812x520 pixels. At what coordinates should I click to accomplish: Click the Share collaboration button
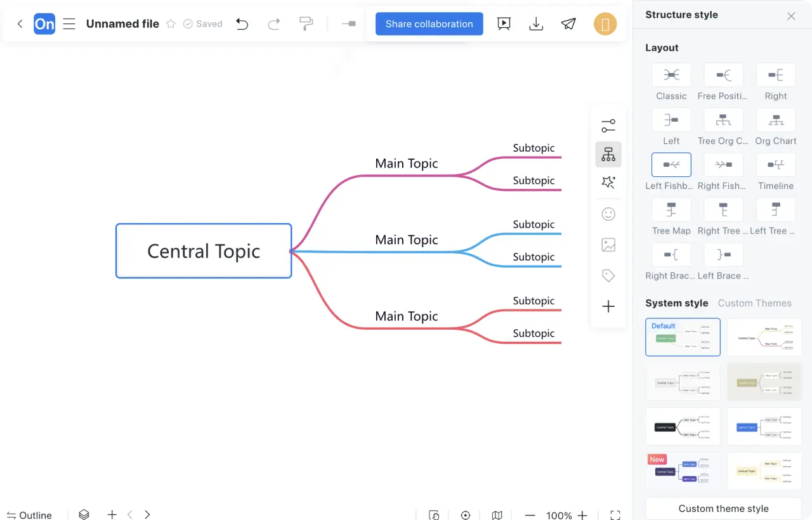point(429,24)
